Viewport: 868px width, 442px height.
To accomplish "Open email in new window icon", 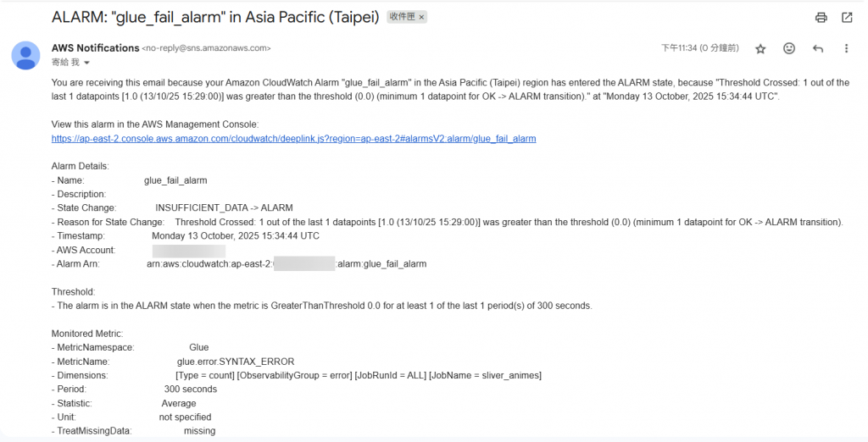I will point(847,18).
